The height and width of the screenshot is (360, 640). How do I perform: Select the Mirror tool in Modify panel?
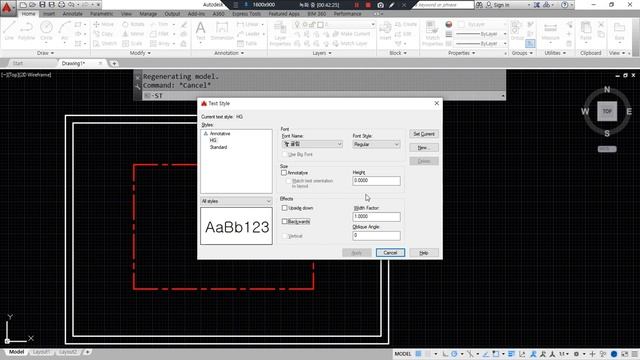point(133,34)
